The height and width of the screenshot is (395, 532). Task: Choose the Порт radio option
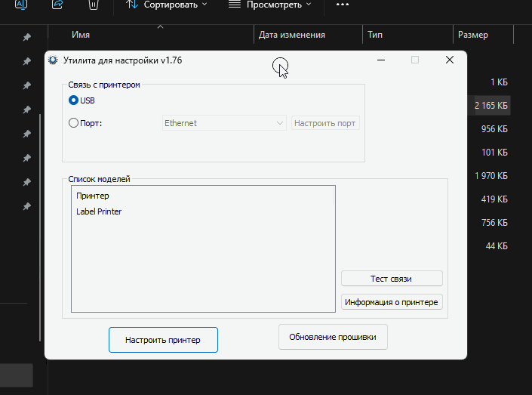tap(73, 123)
